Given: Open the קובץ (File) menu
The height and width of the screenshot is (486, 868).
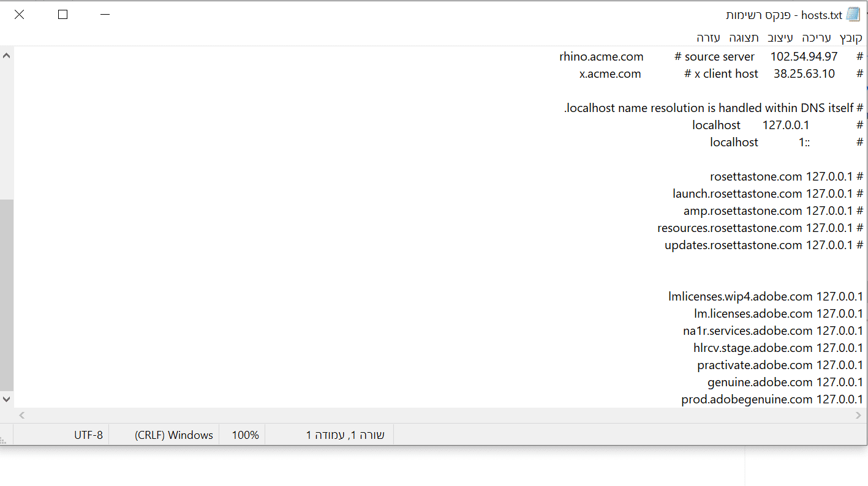Looking at the screenshot, I should click(851, 38).
